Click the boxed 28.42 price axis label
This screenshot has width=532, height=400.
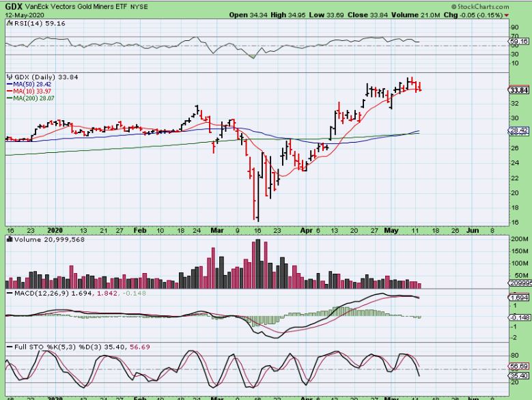(x=519, y=130)
